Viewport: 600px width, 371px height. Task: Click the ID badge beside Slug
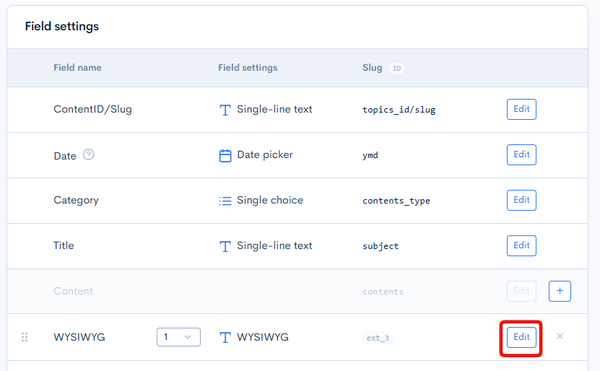[397, 68]
